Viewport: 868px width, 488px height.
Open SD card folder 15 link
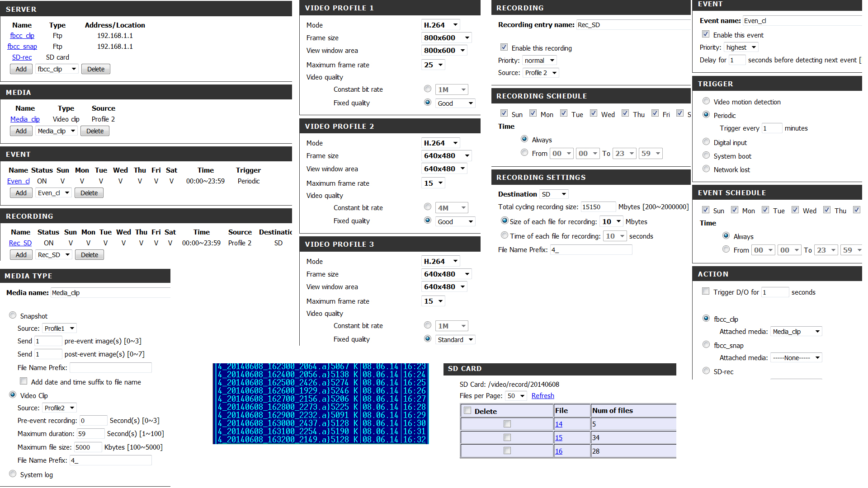click(x=559, y=438)
